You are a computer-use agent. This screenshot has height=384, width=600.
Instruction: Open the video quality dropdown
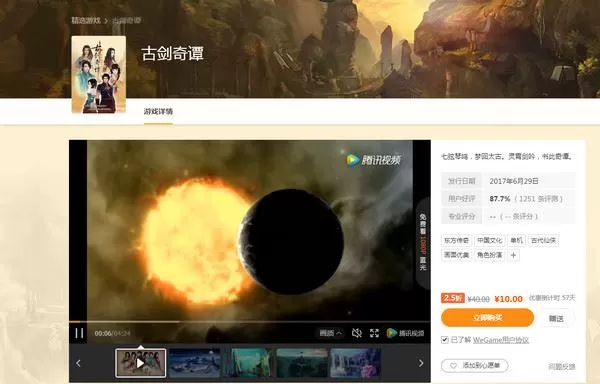(331, 333)
